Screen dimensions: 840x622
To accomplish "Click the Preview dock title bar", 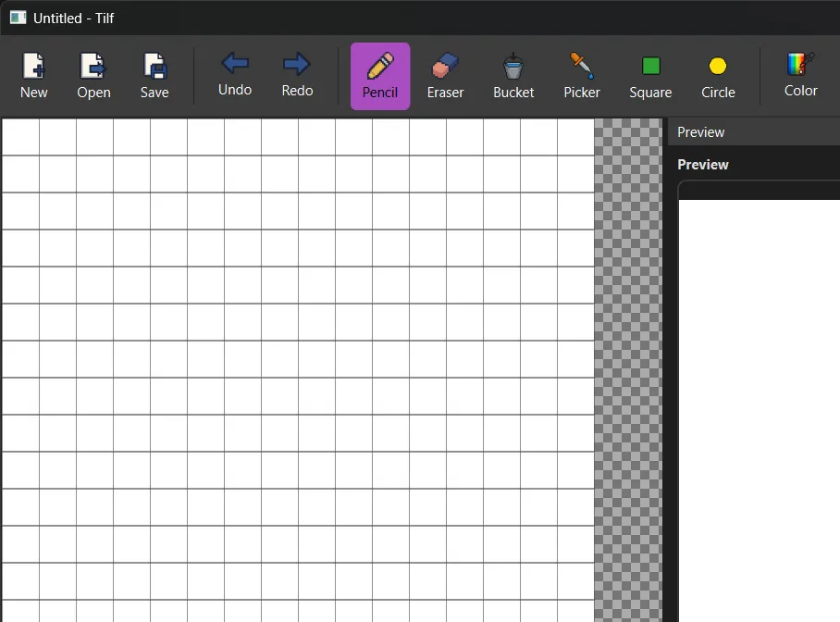I will (753, 132).
